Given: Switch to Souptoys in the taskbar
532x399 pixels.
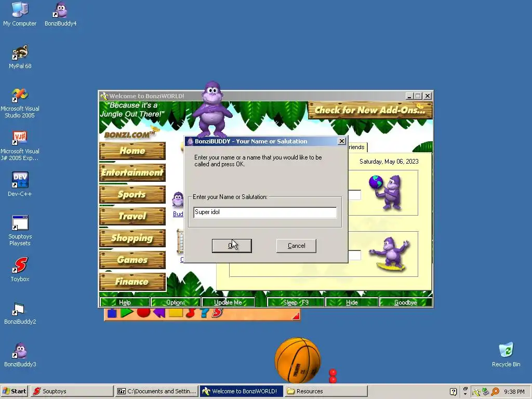Looking at the screenshot, I should [x=72, y=391].
